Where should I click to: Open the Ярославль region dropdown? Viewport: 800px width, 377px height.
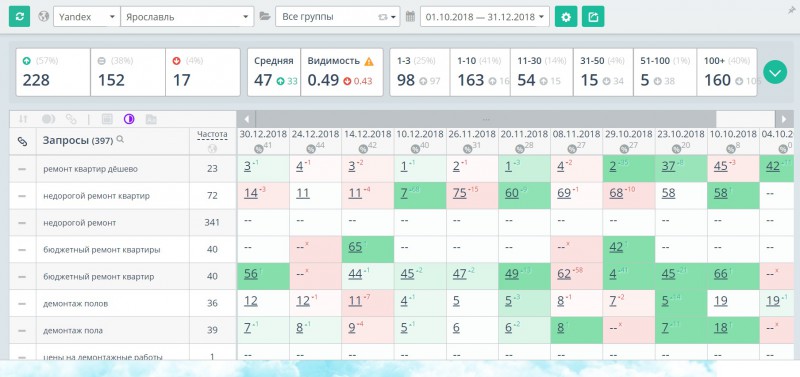pos(187,16)
